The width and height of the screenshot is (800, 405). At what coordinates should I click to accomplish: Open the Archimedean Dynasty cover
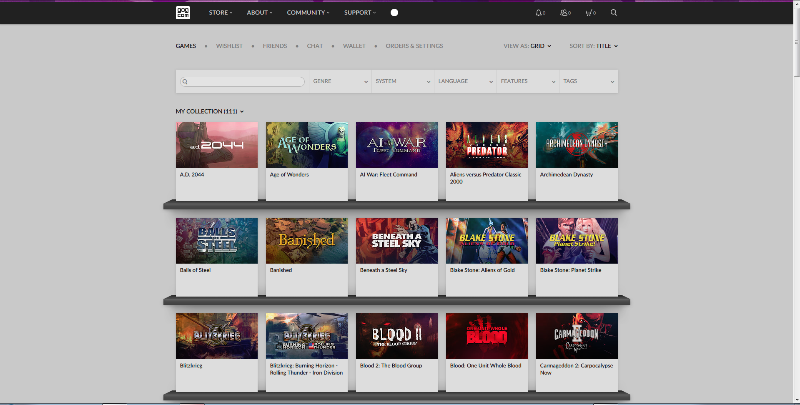(577, 145)
